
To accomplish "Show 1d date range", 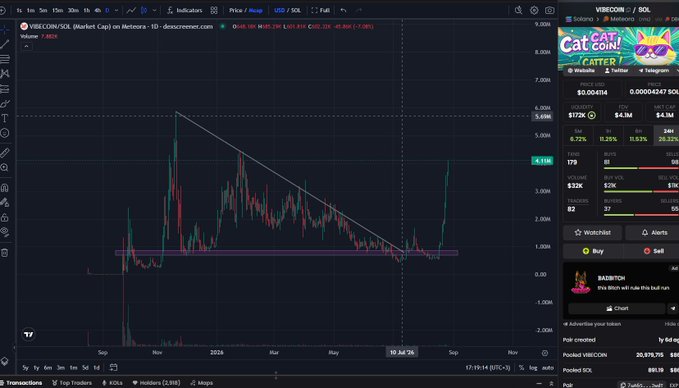I will (x=97, y=368).
